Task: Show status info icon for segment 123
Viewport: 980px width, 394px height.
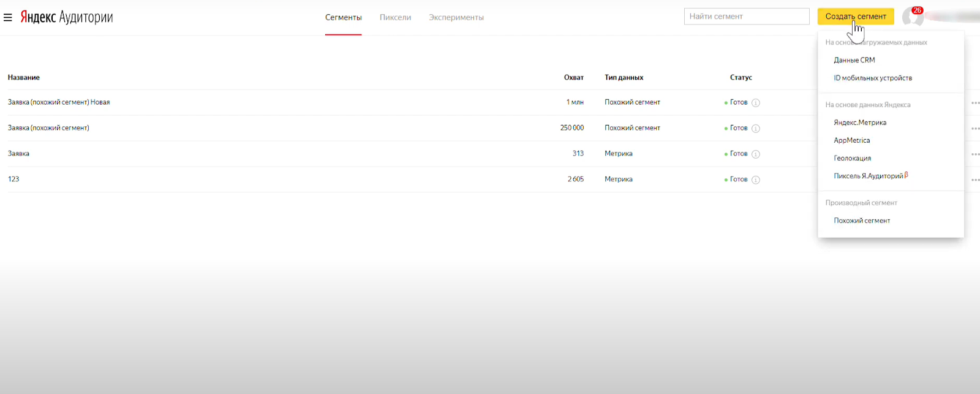Action: 756,180
